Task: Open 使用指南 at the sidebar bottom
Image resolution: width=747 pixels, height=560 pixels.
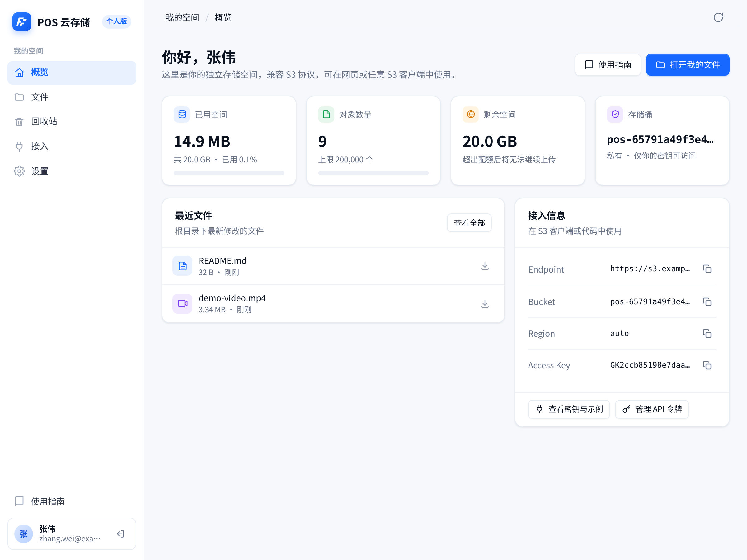Action: pyautogui.click(x=72, y=501)
